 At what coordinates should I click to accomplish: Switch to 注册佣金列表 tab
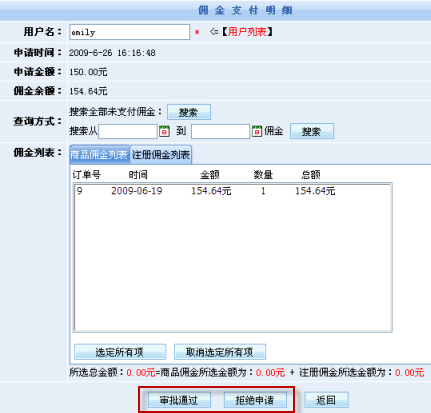[161, 155]
